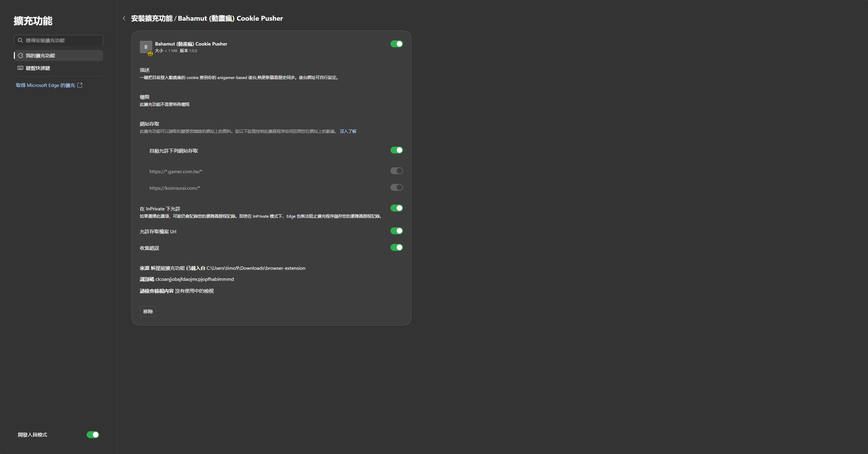Follow the 深入了解 link
Screen dimensions: 868x454
click(348, 131)
